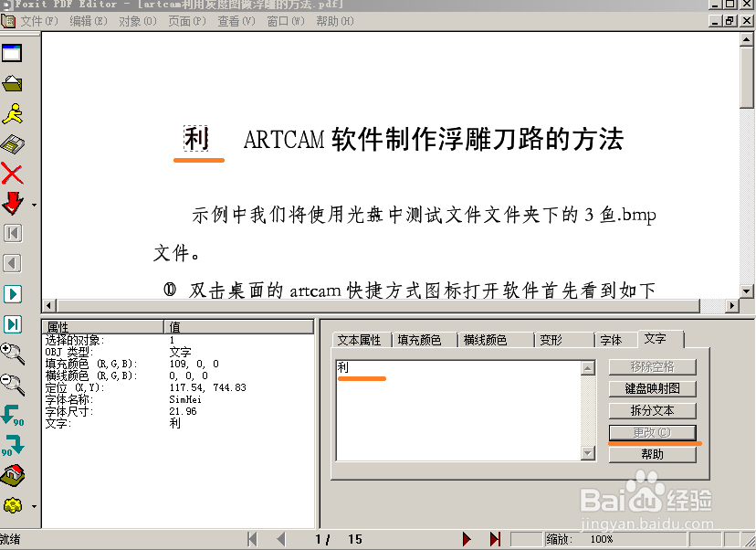The width and height of the screenshot is (756, 550).
Task: Open the 对象(O) menu
Action: click(137, 21)
